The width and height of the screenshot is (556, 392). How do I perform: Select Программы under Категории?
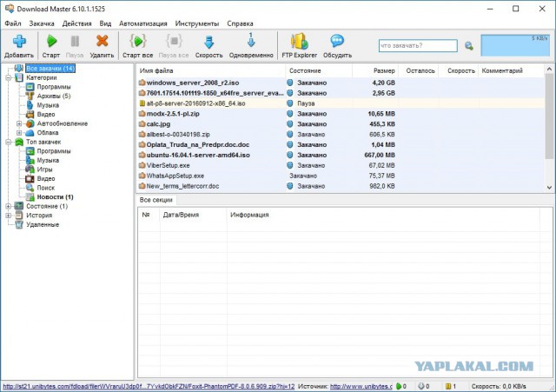click(x=54, y=87)
